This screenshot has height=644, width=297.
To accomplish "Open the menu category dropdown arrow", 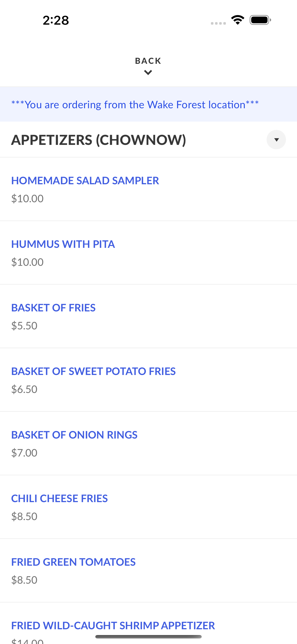I will click(276, 140).
